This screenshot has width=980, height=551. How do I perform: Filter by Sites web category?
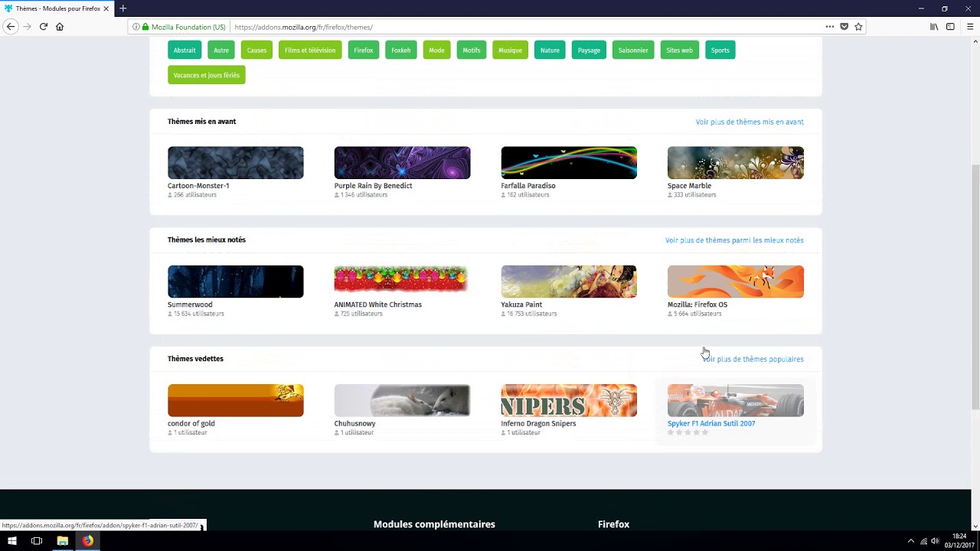click(679, 51)
